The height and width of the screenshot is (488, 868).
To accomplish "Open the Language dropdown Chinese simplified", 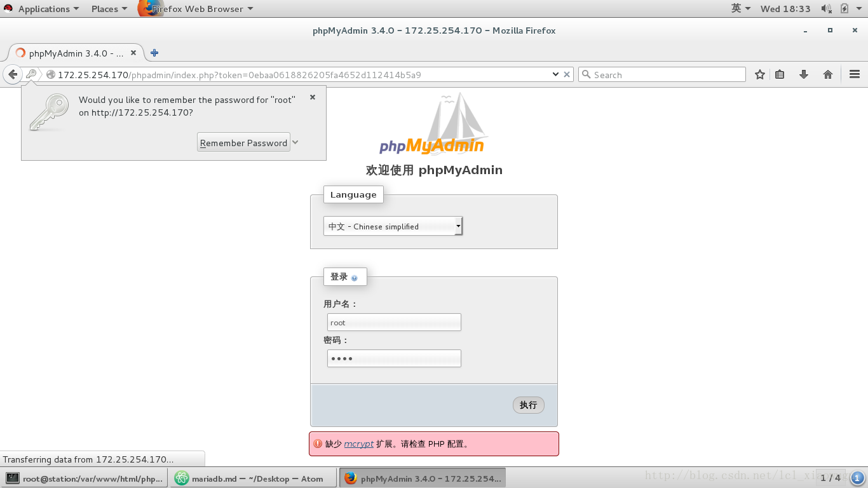I will pyautogui.click(x=393, y=226).
